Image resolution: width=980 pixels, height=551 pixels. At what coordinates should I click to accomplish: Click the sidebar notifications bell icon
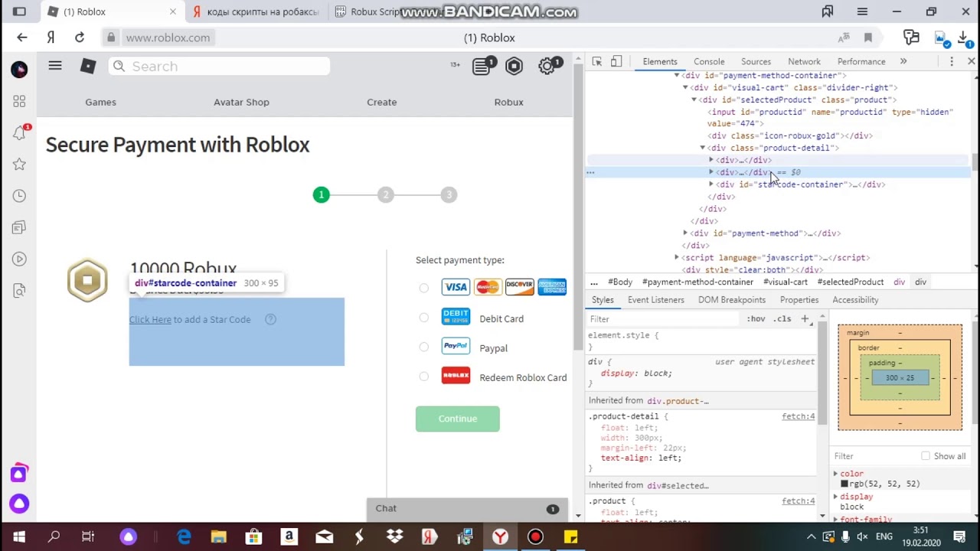pyautogui.click(x=19, y=133)
